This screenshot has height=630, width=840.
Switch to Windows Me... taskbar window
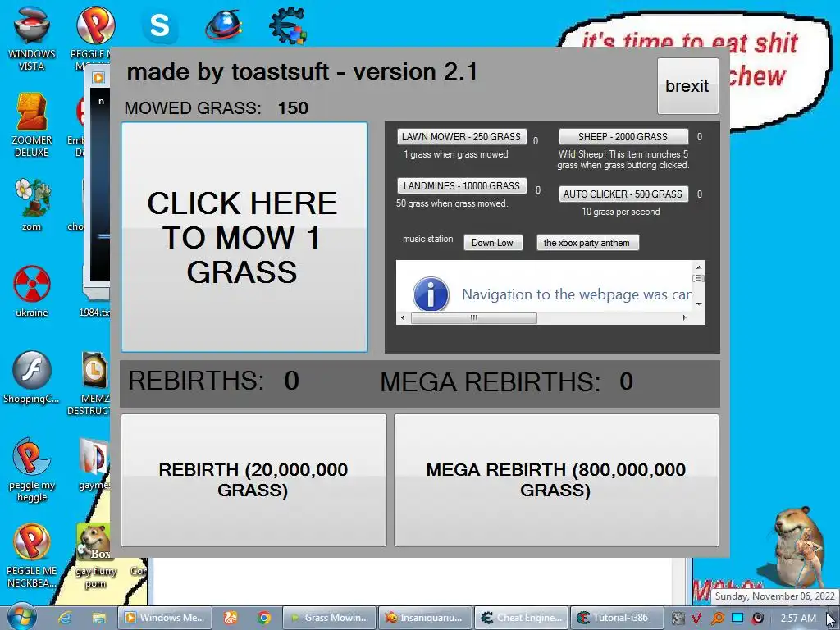pyautogui.click(x=165, y=618)
